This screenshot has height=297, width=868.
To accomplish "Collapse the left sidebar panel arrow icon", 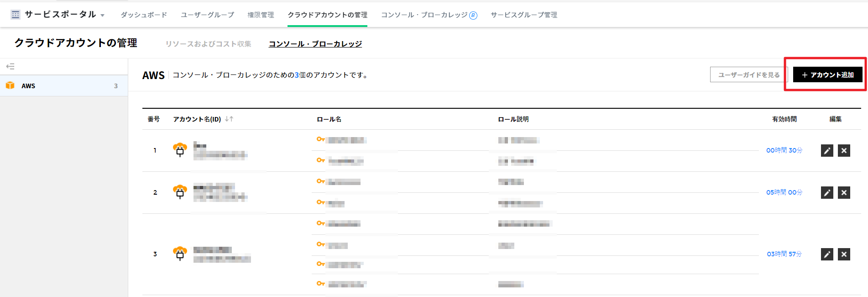I will 10,67.
